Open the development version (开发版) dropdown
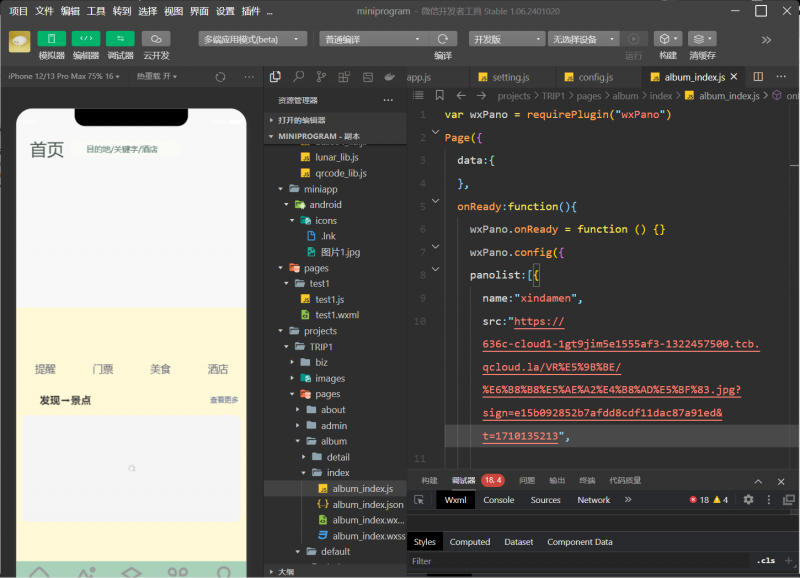800x578 pixels. (507, 39)
